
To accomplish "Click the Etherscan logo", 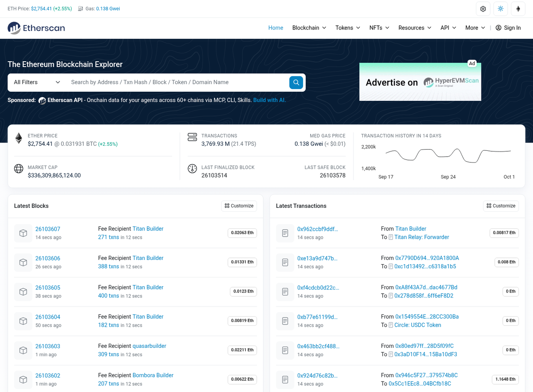I will pos(36,28).
